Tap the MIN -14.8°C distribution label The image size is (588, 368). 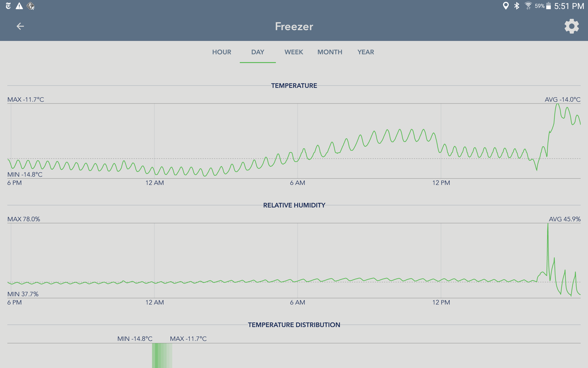[x=135, y=339]
